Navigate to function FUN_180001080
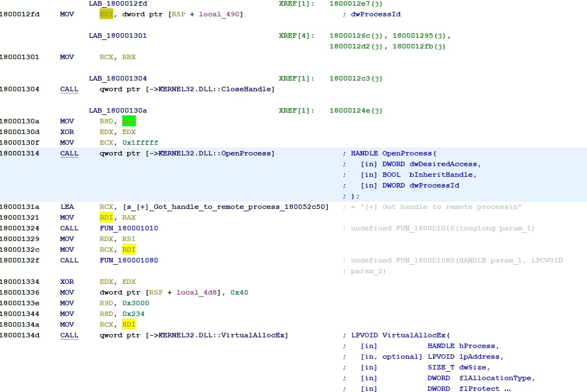 (x=128, y=260)
